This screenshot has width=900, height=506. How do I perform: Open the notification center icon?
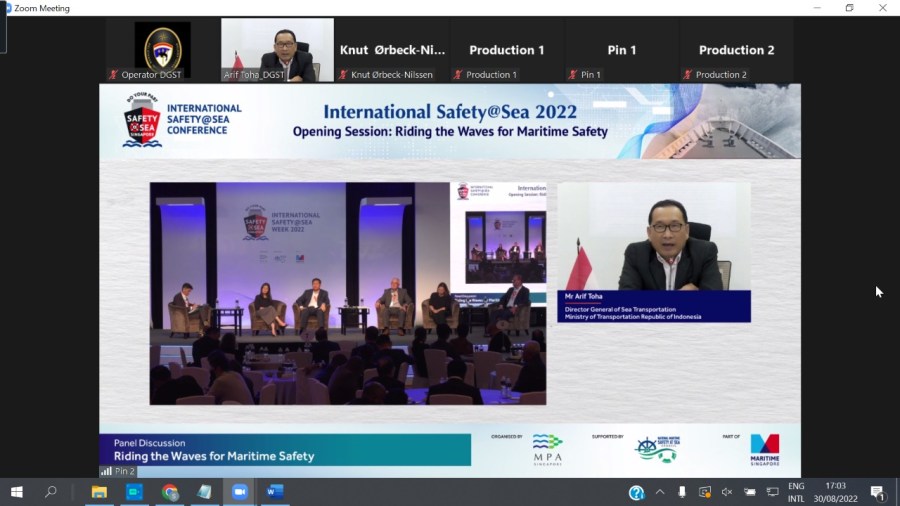[x=877, y=492]
